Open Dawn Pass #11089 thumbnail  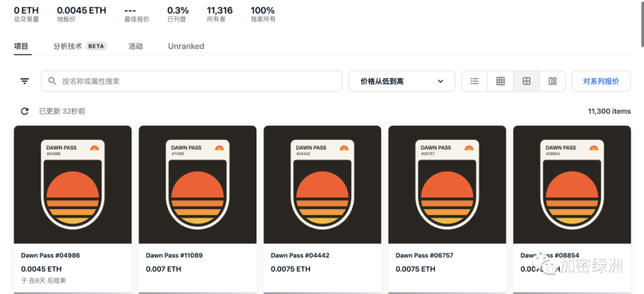pos(197,184)
